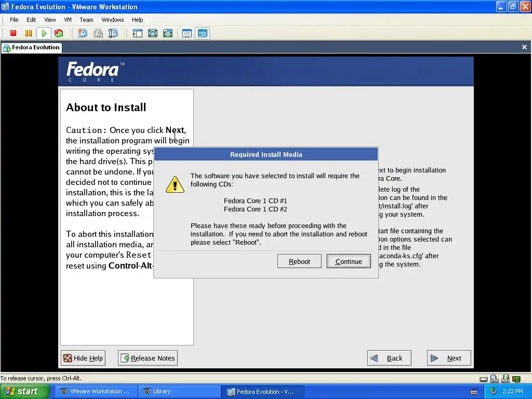
Task: Click the Console View toolbar icon
Action: click(x=203, y=33)
